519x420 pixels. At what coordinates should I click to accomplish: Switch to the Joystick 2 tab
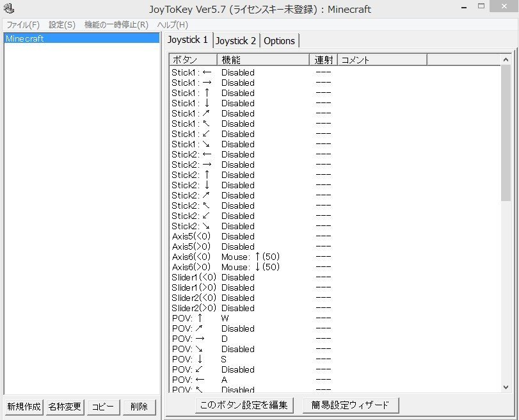pos(236,40)
